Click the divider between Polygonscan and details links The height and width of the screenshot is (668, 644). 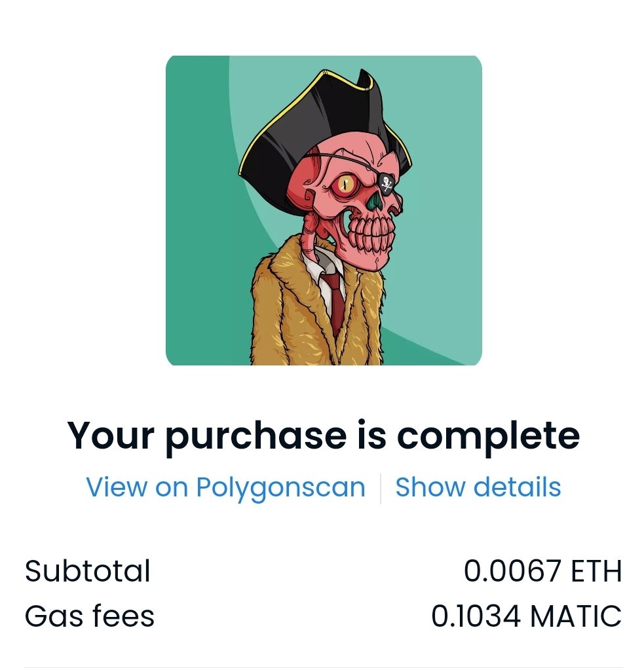click(x=380, y=488)
